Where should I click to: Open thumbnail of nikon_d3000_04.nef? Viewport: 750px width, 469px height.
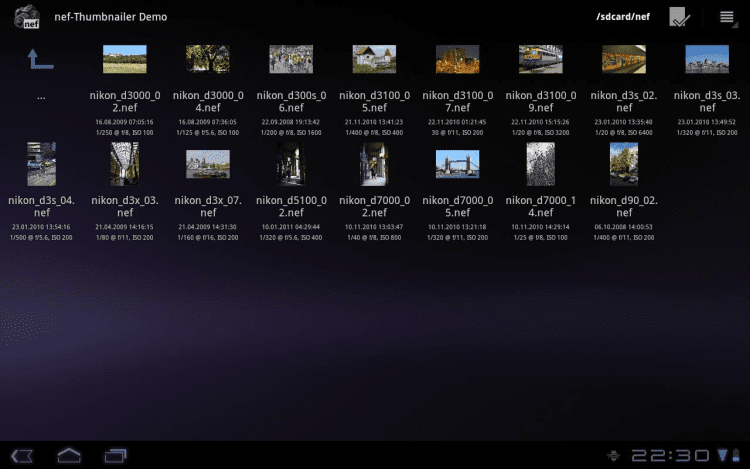coord(208,59)
